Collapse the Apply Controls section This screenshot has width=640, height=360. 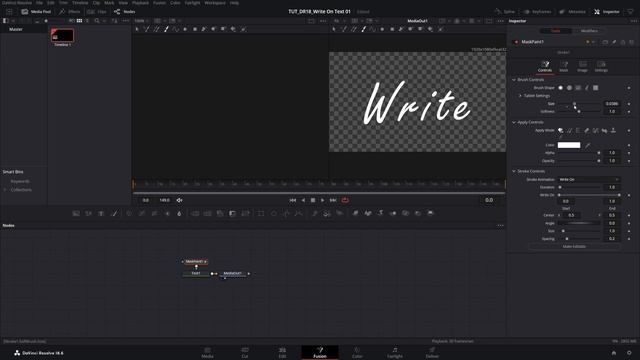pos(514,122)
